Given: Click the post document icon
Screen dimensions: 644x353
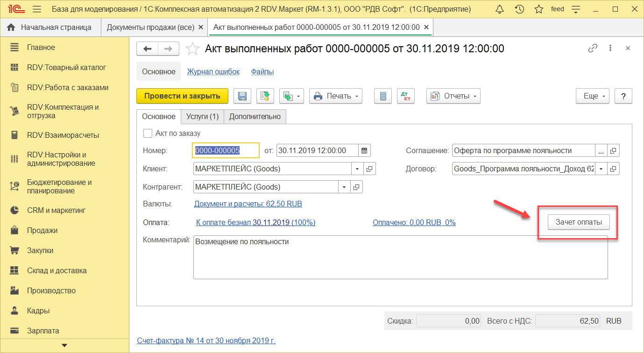Looking at the screenshot, I should tap(265, 96).
